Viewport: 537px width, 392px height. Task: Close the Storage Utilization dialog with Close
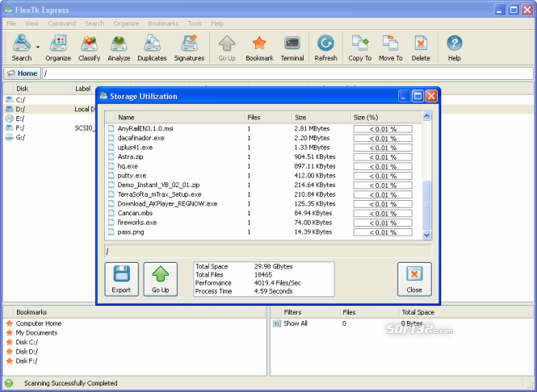[x=414, y=279]
